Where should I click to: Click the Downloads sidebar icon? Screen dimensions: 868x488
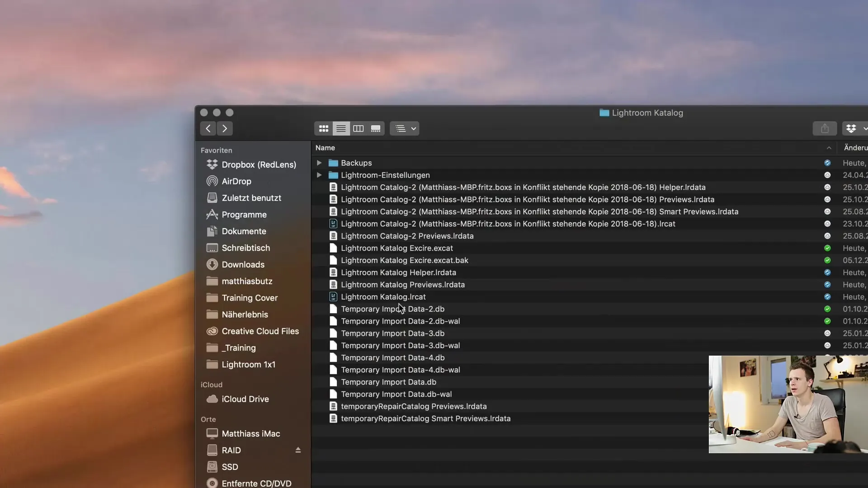point(212,264)
